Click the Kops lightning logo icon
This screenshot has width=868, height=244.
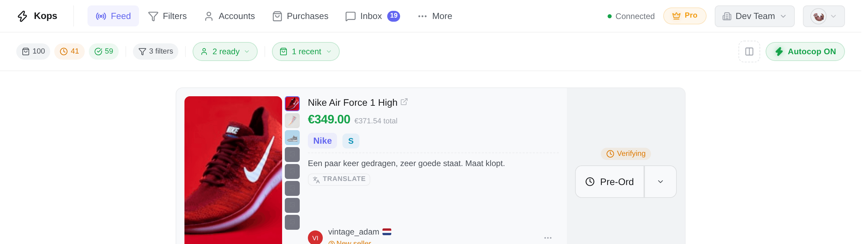pyautogui.click(x=22, y=16)
